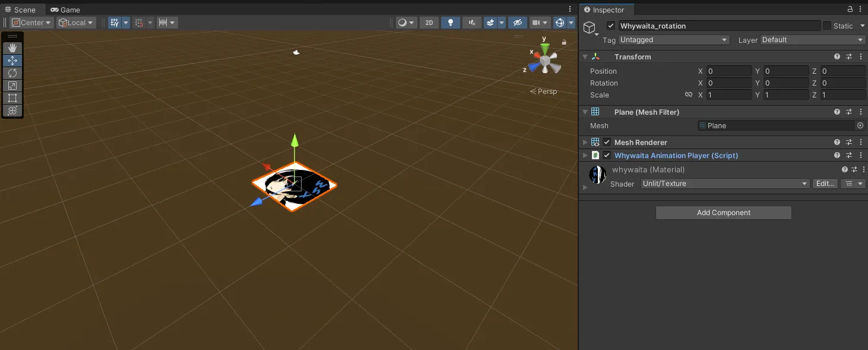Select the Rect transform tool
Viewport: 868px width, 350px height.
coord(12,98)
